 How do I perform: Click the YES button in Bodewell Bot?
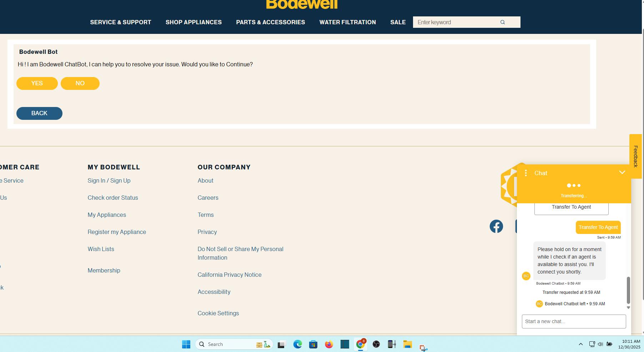(37, 83)
